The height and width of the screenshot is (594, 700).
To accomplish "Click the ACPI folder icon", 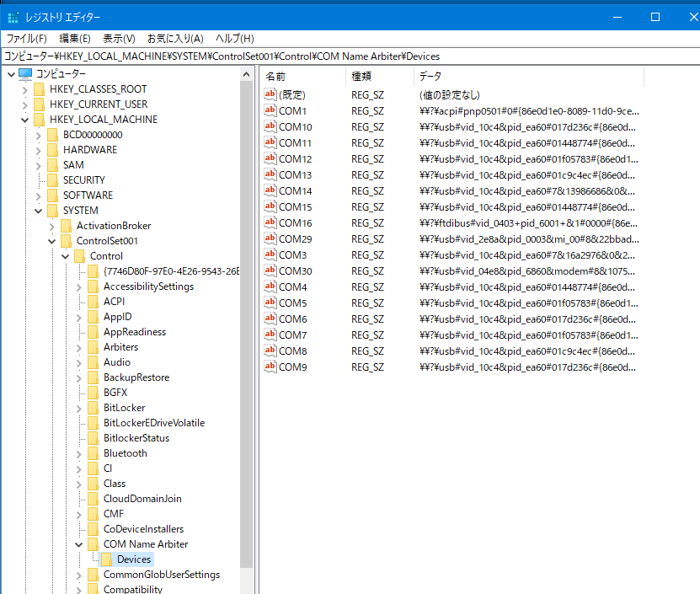I will (x=94, y=302).
